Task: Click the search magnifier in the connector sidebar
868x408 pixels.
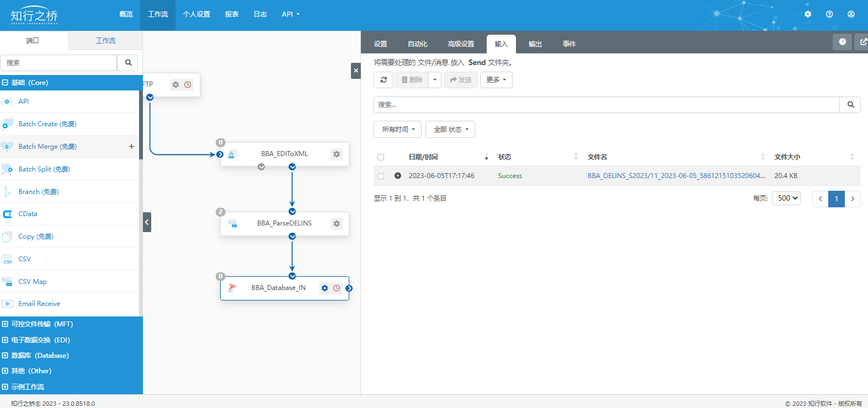Action: point(128,63)
